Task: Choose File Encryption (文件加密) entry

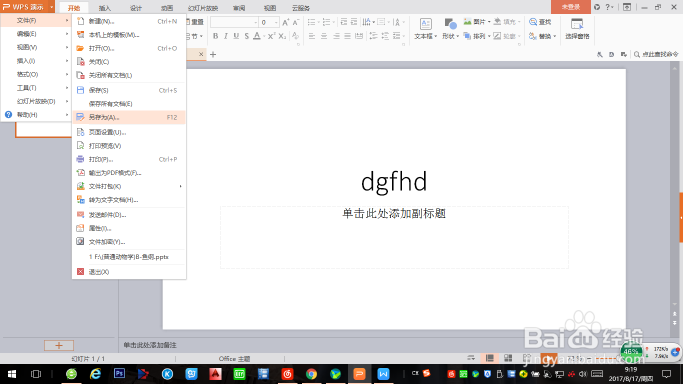Action: pyautogui.click(x=129, y=241)
